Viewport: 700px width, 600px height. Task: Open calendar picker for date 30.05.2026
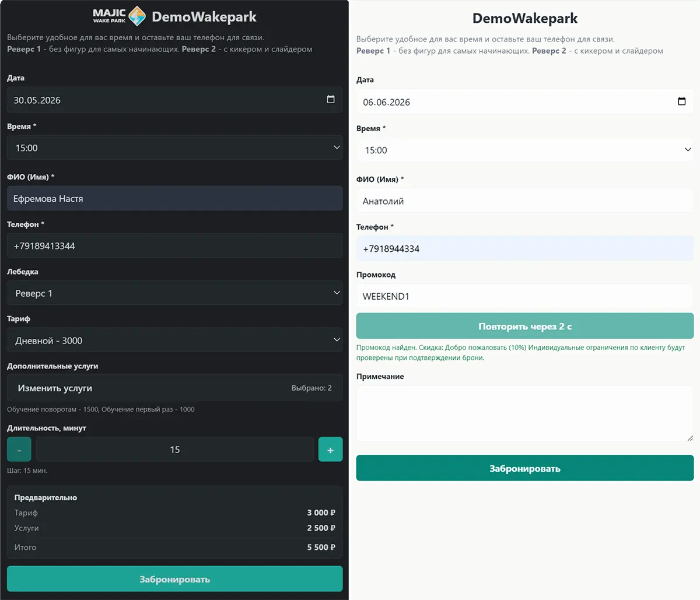point(331,100)
